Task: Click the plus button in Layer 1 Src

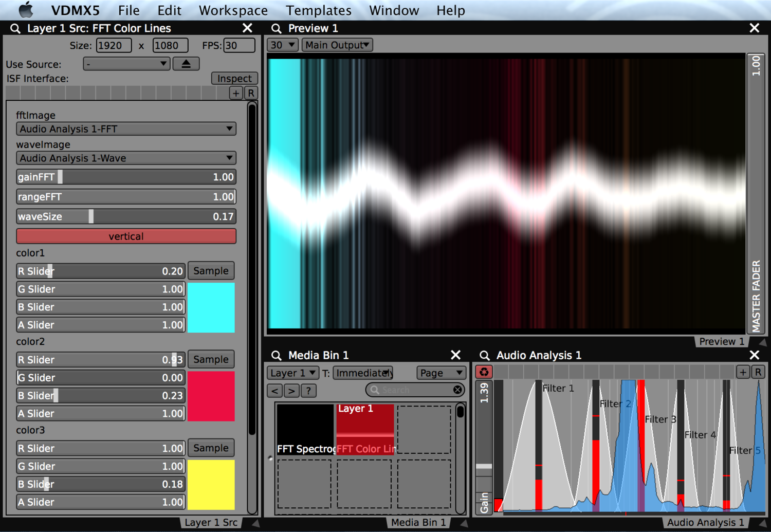Action: [236, 93]
